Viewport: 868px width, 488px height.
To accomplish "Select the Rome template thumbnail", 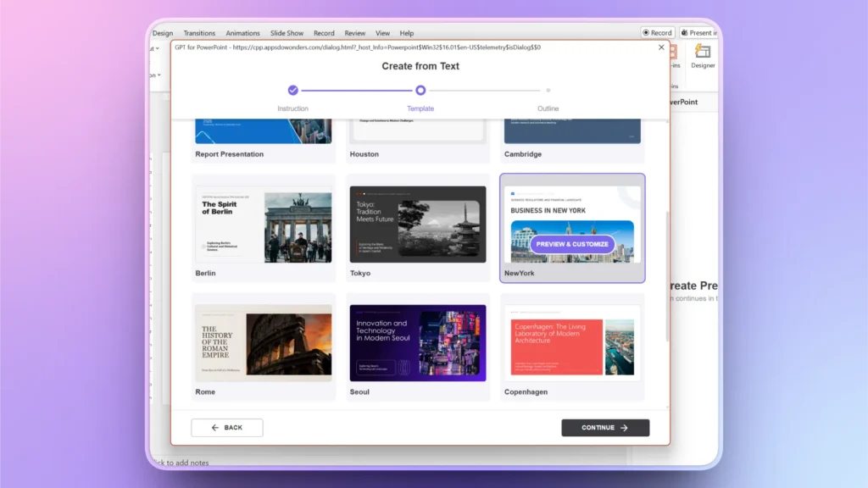I will [264, 343].
